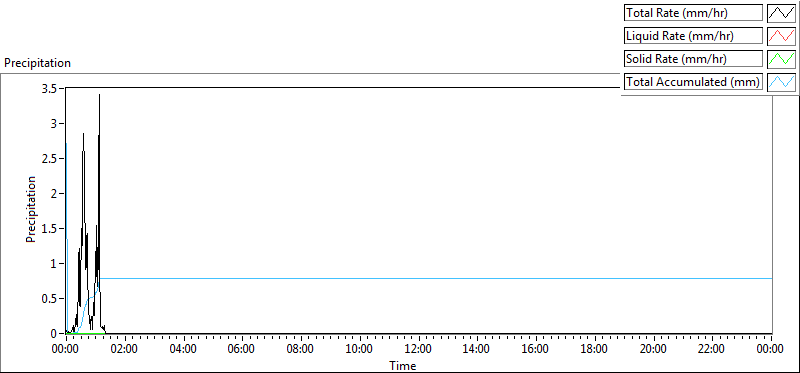800x373 pixels.
Task: Click the 22:00 time axis marker
Action: [712, 349]
